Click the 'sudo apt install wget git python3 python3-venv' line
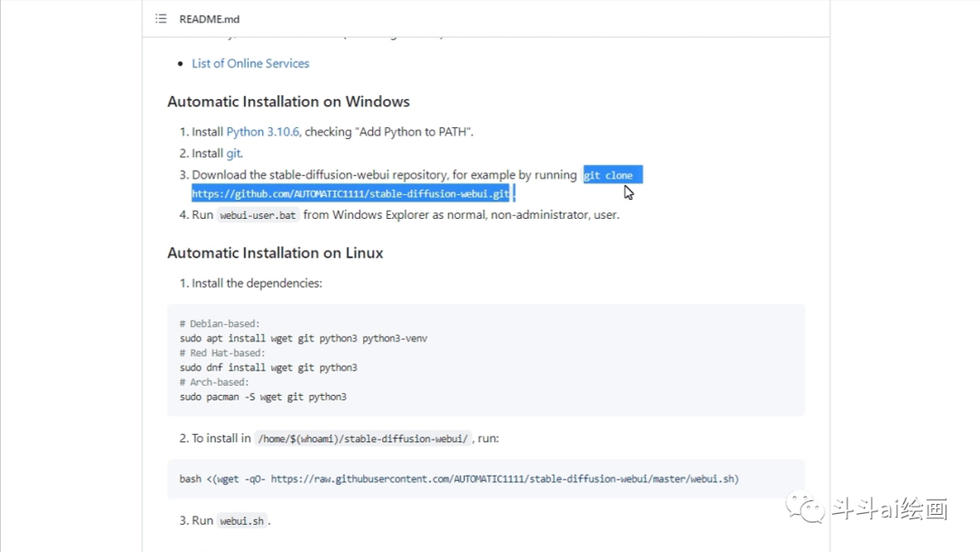The height and width of the screenshot is (552, 980). click(x=304, y=339)
